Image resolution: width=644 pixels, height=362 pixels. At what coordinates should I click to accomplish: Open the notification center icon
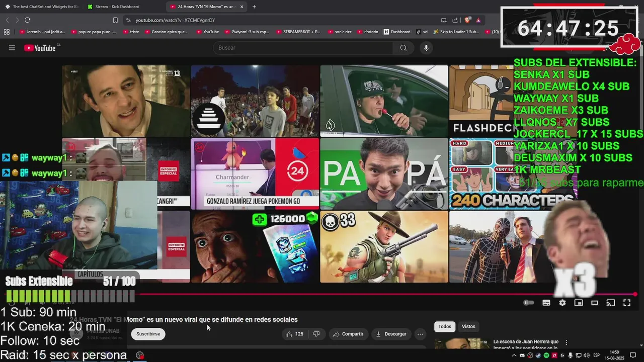[633, 355]
